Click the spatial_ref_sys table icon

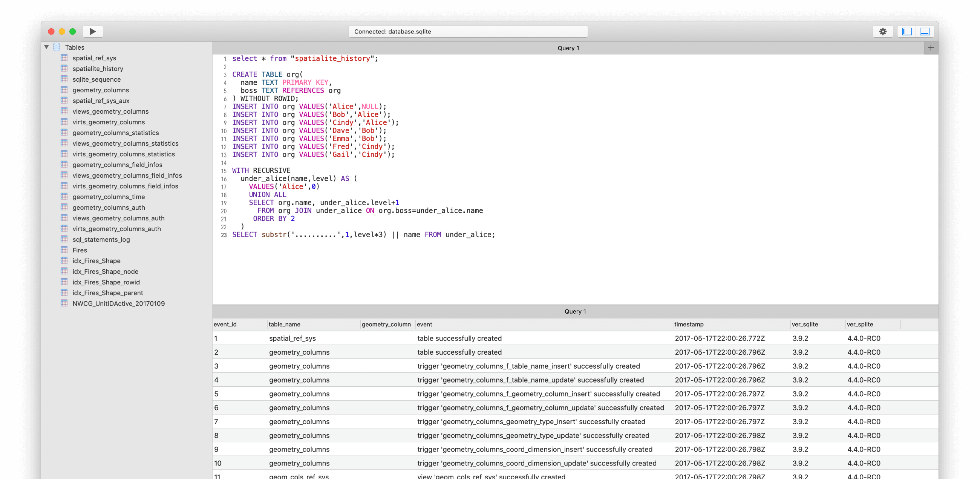coord(64,58)
